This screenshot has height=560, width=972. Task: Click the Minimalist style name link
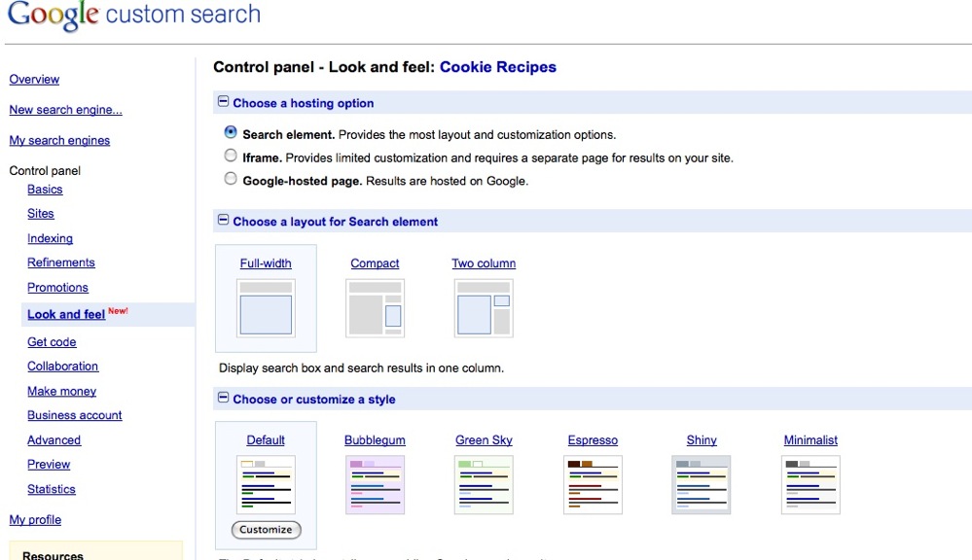click(810, 440)
